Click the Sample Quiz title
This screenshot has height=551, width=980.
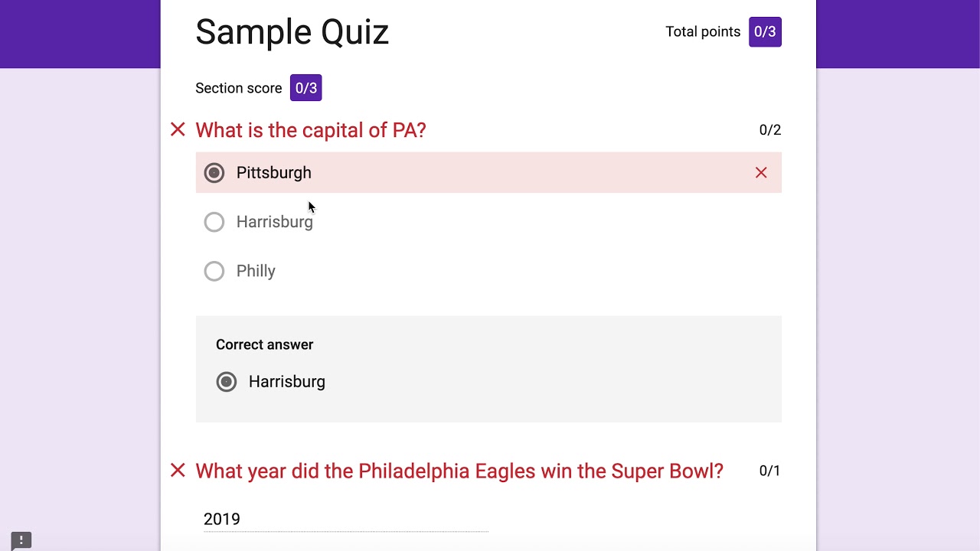tap(292, 32)
